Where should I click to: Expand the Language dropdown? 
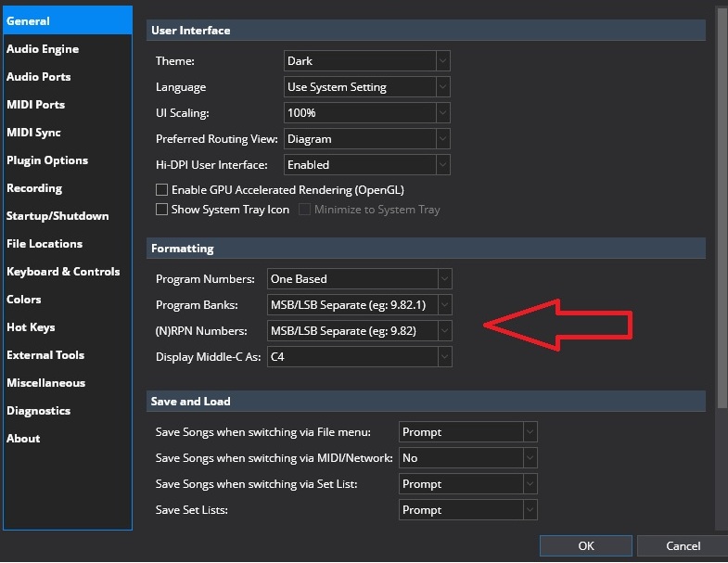[x=367, y=87]
